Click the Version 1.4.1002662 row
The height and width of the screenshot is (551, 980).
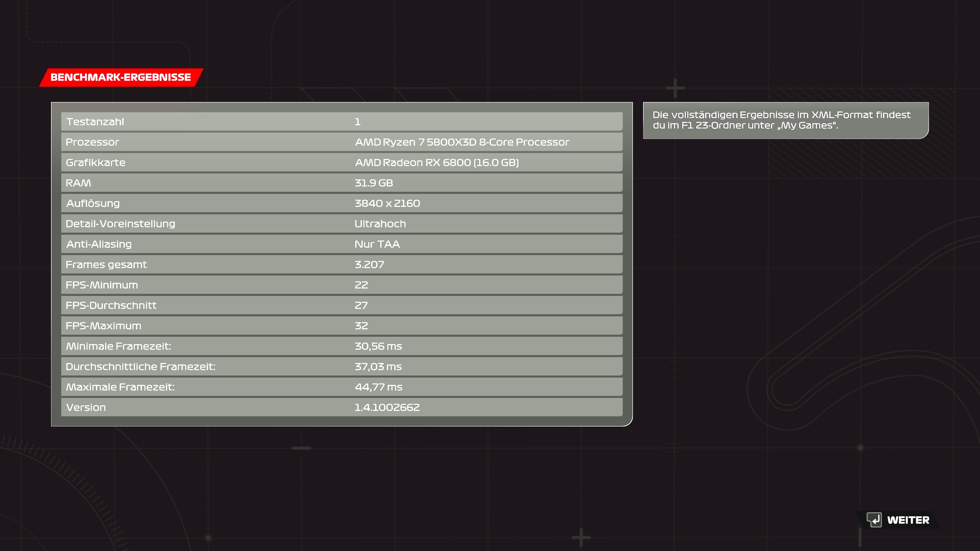click(x=341, y=407)
